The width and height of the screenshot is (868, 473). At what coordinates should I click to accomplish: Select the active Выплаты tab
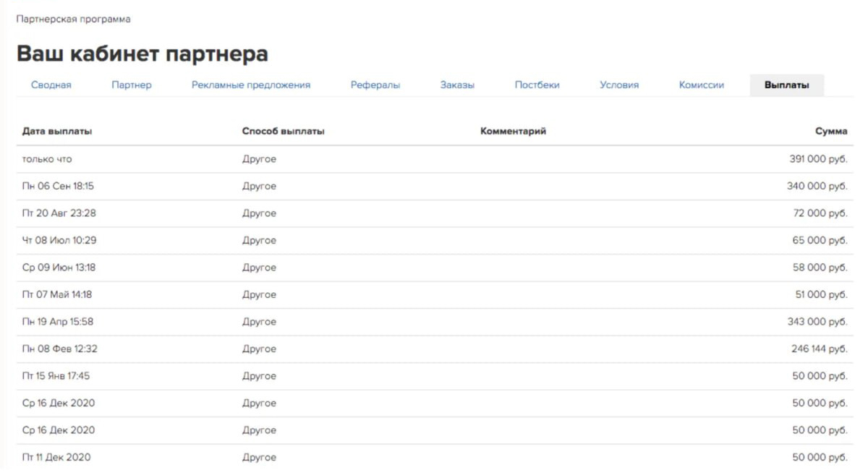[787, 85]
